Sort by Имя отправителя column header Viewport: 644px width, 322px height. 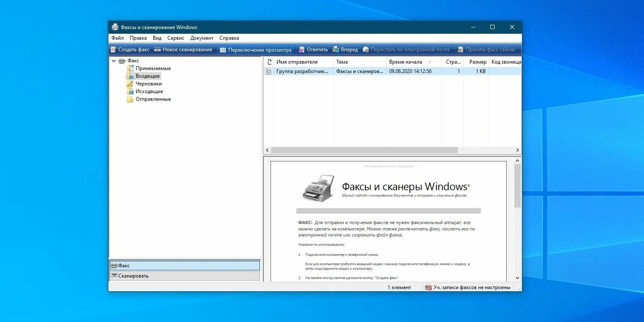[303, 62]
